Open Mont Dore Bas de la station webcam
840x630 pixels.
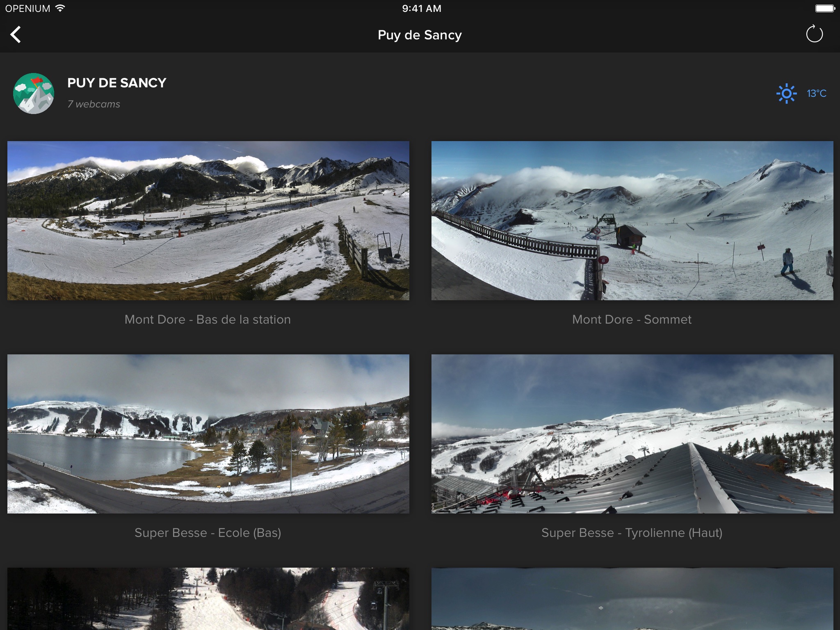[208, 221]
